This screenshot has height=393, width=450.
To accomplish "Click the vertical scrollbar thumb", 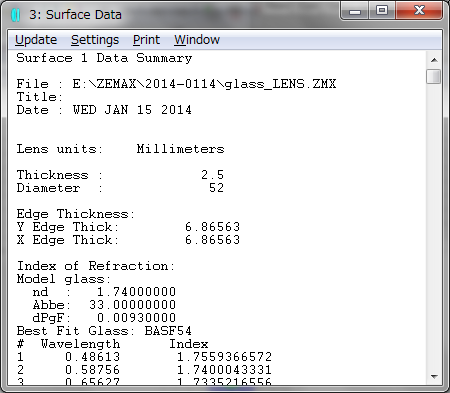I will pos(434,76).
